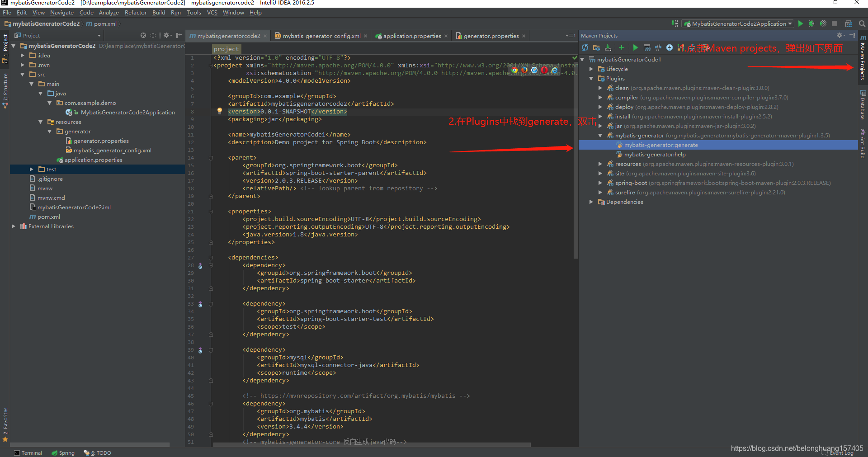
Task: Open Search Everywhere magnifier icon
Action: (x=862, y=24)
